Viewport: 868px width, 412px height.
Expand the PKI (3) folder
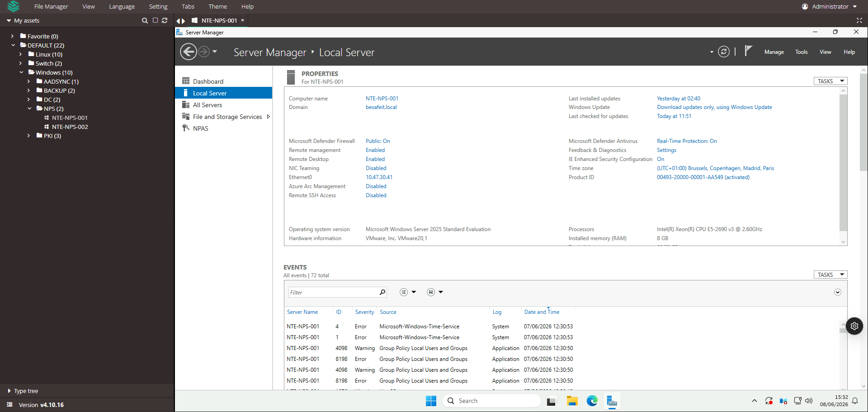(x=28, y=136)
